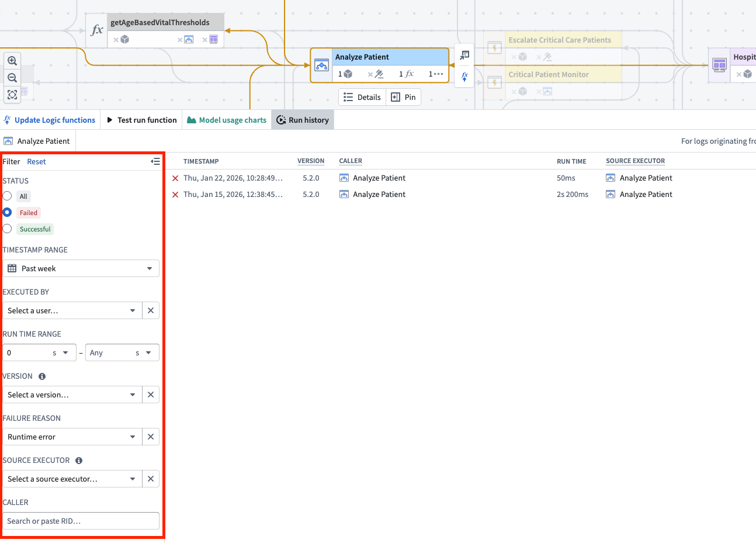Open the overflow ellipsis on the Analyze Patient node

pos(438,74)
